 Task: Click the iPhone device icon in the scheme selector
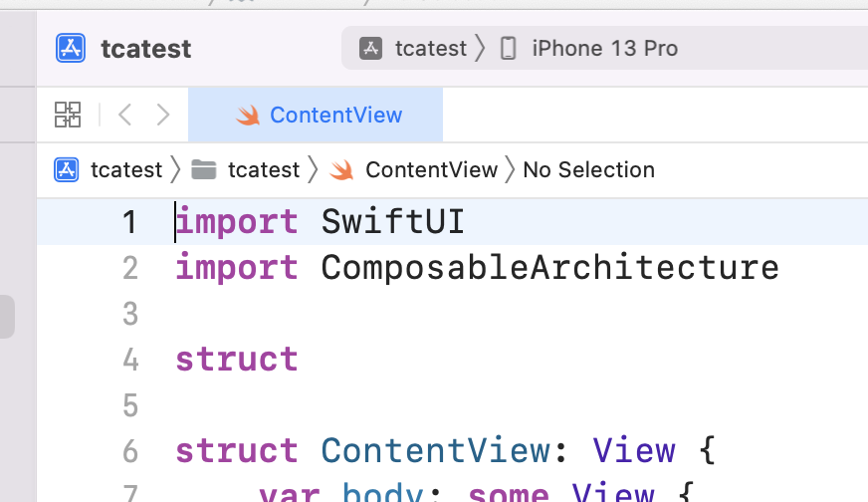509,48
